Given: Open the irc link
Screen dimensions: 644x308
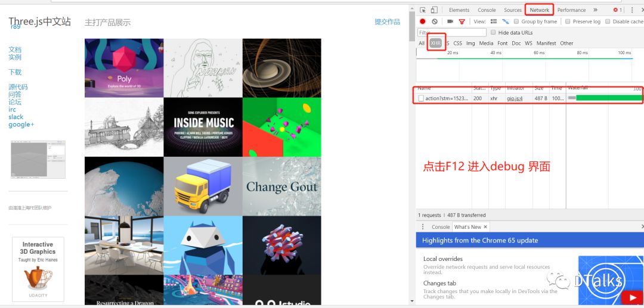Looking at the screenshot, I should (x=13, y=110).
